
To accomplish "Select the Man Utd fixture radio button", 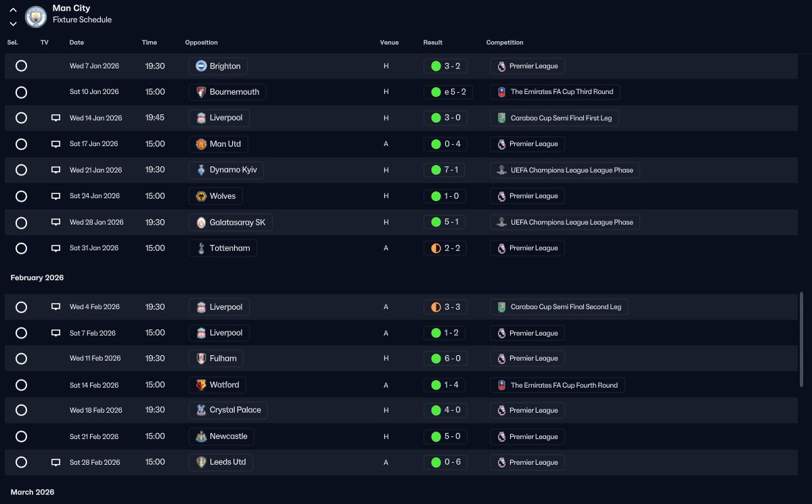I will (x=21, y=144).
